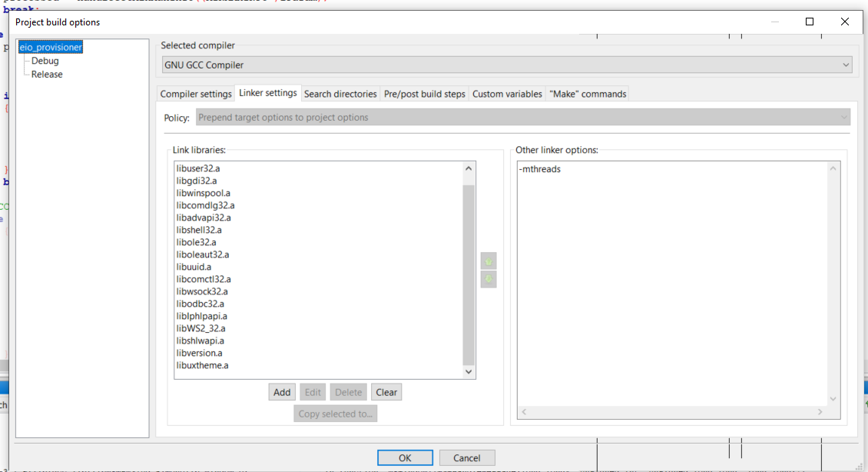
Task: Add a new link library
Action: point(281,391)
